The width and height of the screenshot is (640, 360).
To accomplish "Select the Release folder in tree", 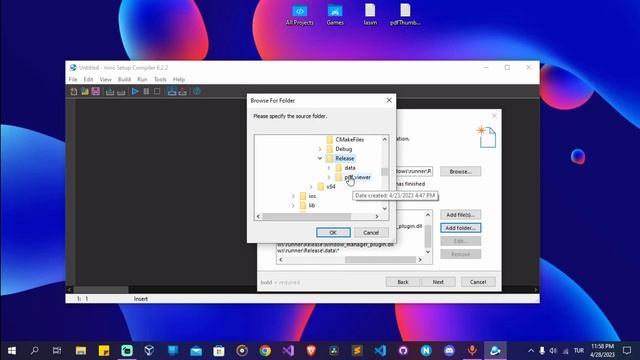I will 345,158.
